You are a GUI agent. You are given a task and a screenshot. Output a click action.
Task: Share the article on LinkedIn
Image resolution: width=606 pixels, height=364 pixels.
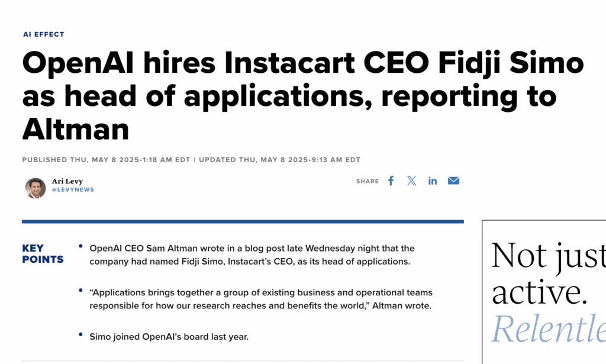tap(433, 181)
